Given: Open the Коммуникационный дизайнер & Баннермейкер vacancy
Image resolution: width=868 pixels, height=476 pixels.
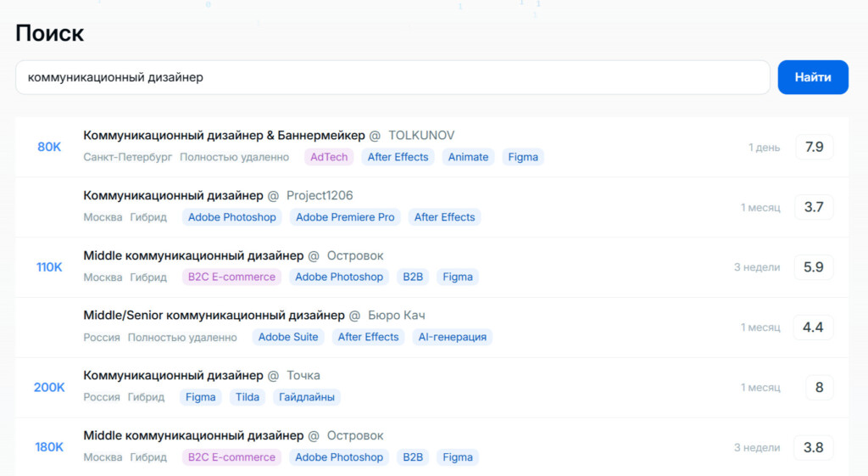Looking at the screenshot, I should pos(224,136).
